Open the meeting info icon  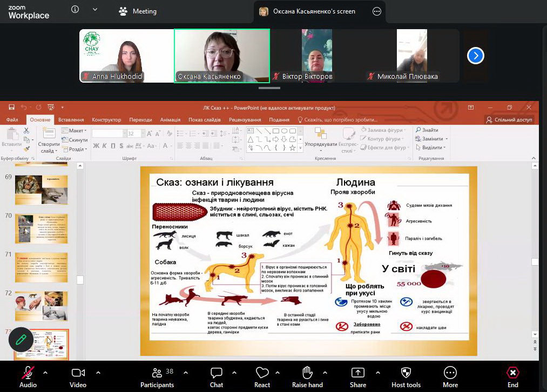click(75, 10)
